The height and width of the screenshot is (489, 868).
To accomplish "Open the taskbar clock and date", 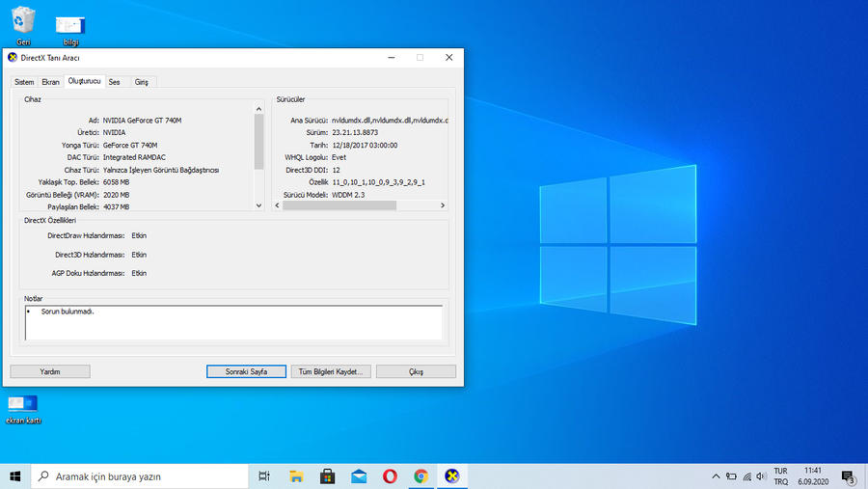I will (813, 476).
